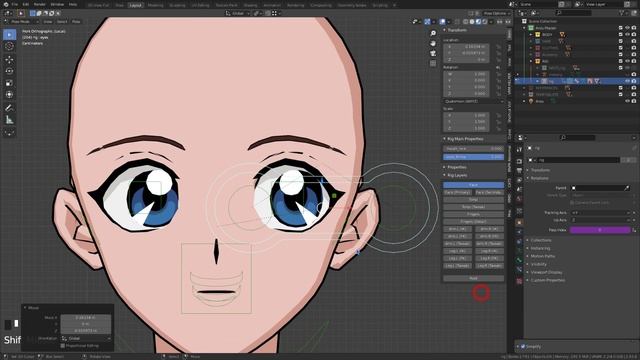
Task: Open the File menu
Action: [15, 4]
